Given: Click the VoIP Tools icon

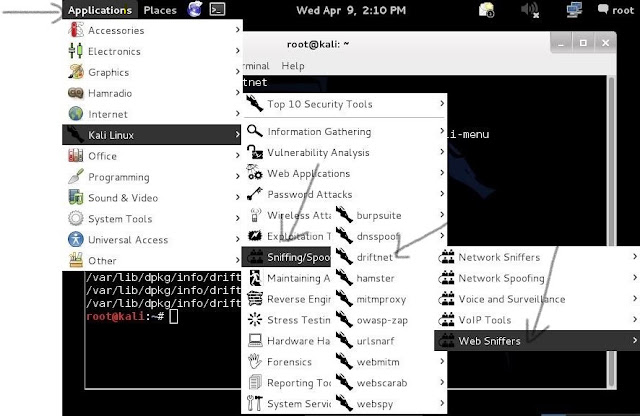Looking at the screenshot, I should [x=447, y=320].
